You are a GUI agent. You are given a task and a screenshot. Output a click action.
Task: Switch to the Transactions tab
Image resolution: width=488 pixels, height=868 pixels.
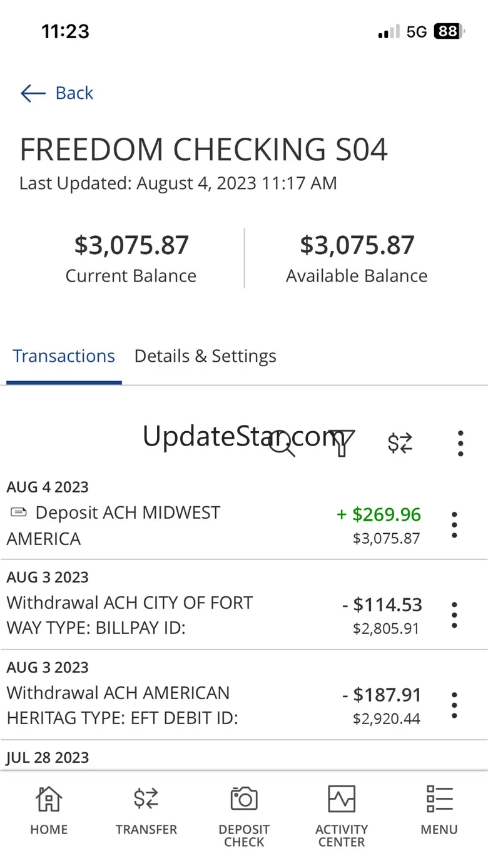64,356
